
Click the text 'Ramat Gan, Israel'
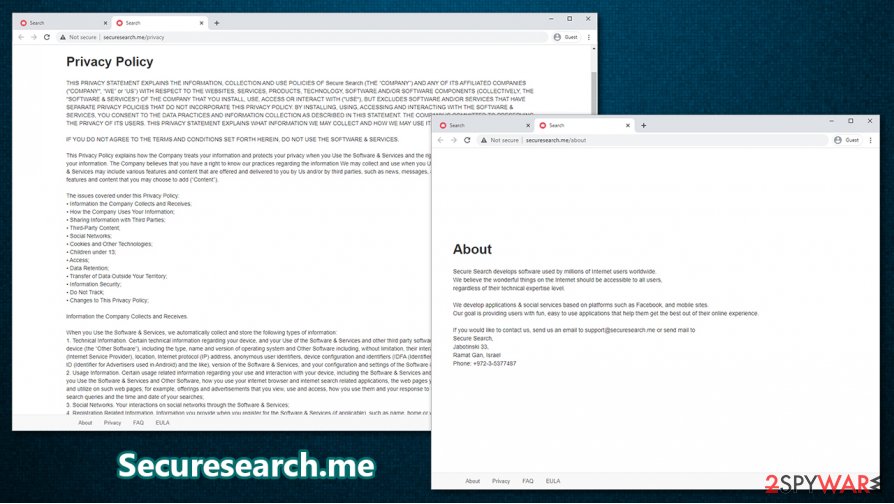(x=477, y=355)
